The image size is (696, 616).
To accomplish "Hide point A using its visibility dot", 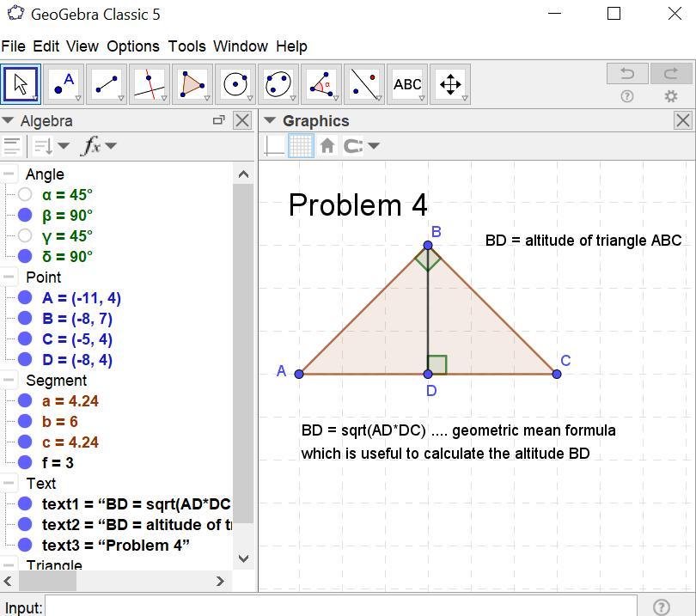I will click(x=25, y=298).
